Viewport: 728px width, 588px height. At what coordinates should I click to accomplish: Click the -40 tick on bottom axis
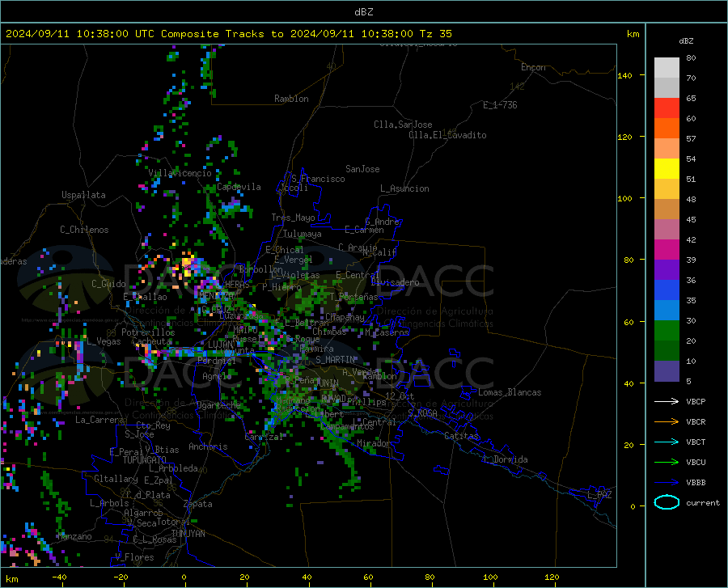[59, 577]
